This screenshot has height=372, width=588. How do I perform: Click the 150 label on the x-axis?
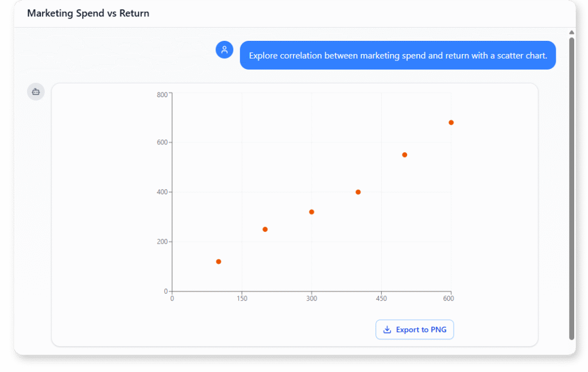tap(242, 298)
